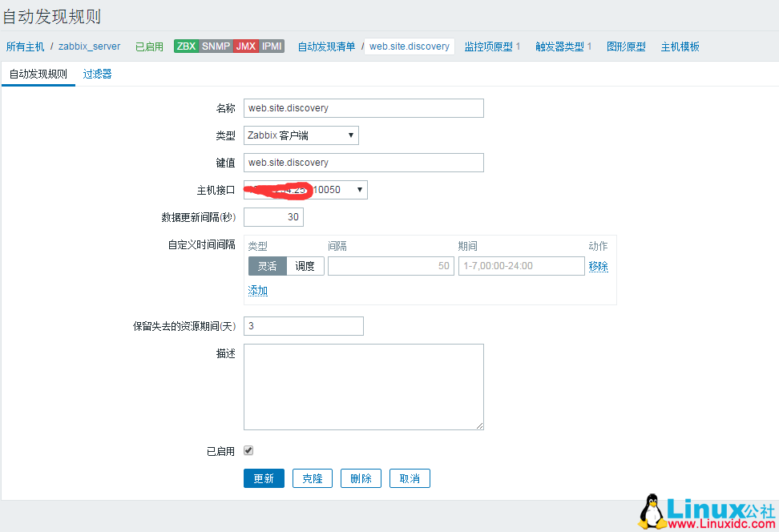Select the 调度 interval type
Screen dimensions: 779x532
(305, 266)
